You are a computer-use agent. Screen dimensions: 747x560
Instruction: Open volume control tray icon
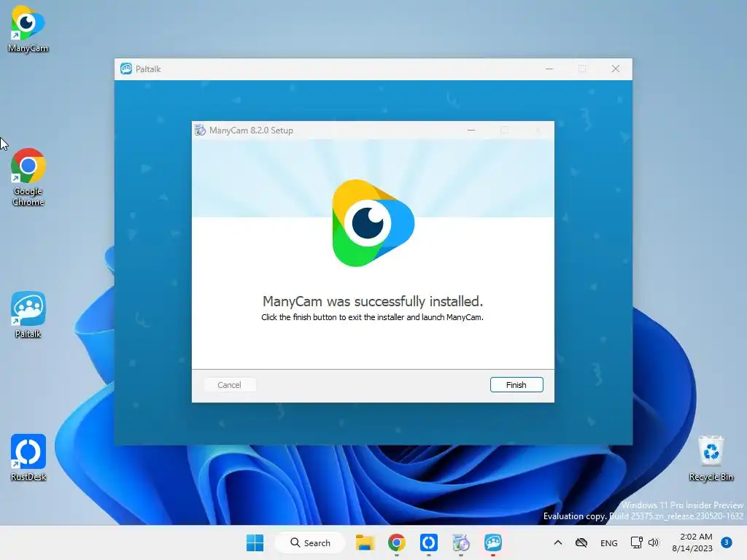[654, 542]
